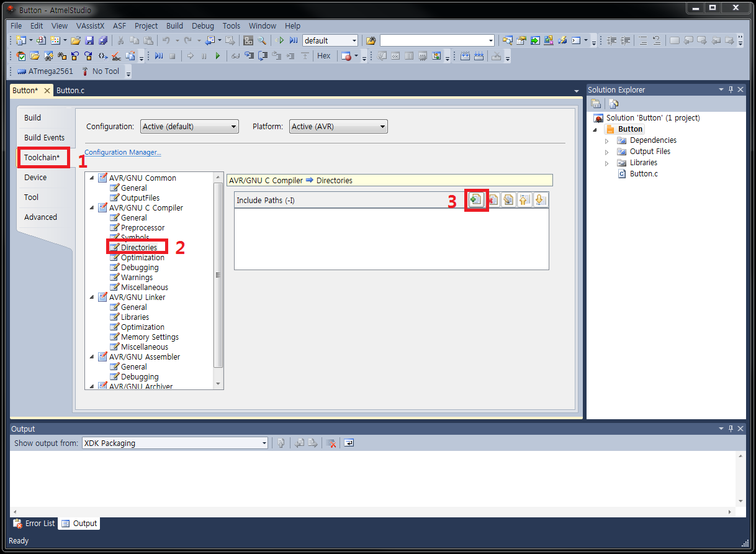
Task: Clear the Output window with the Clear All icon
Action: 331,443
